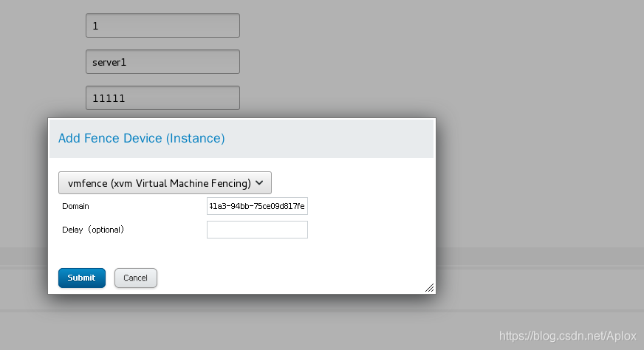Click the background field containing 11111

pos(162,97)
